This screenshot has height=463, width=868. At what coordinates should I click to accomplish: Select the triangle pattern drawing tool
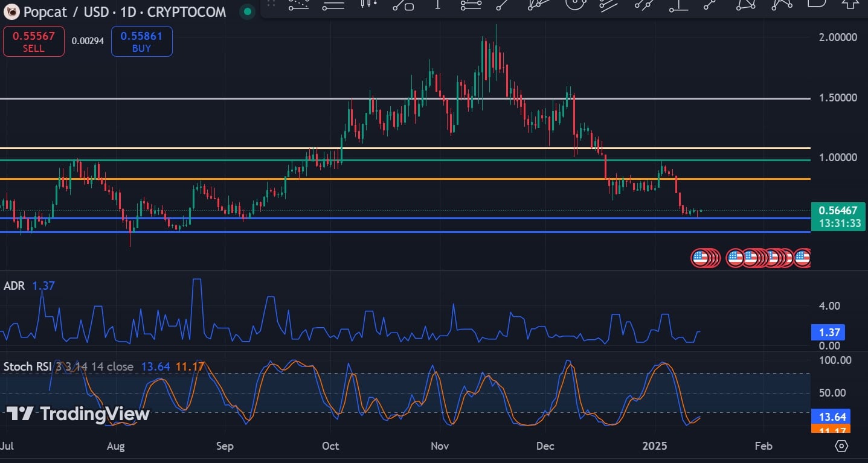click(747, 4)
